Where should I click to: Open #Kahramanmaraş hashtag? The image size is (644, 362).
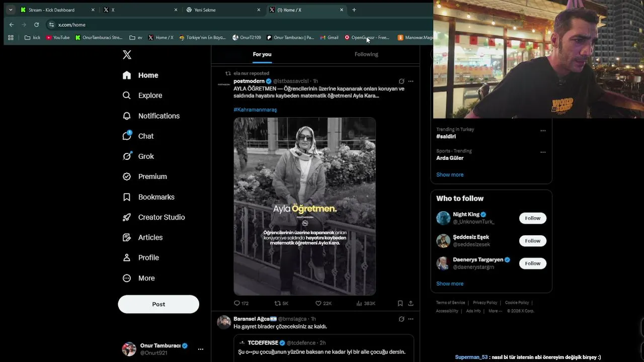tap(255, 110)
